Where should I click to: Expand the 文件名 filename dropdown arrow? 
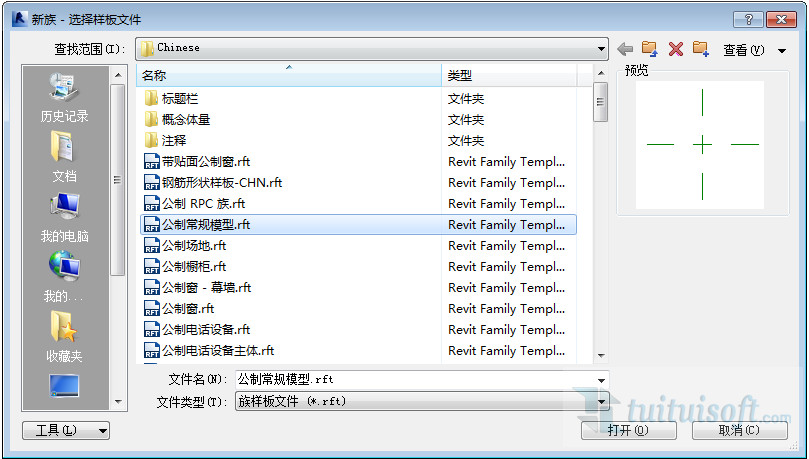point(601,380)
